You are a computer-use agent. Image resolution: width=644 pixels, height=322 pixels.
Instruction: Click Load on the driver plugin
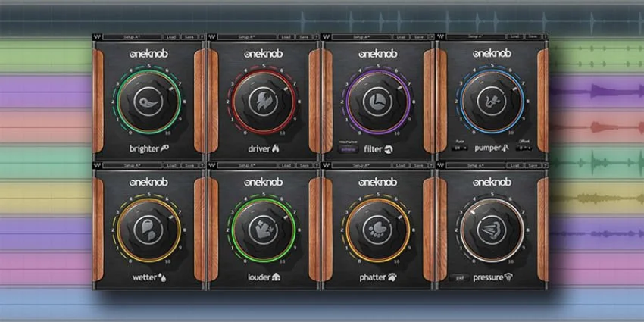(x=286, y=37)
